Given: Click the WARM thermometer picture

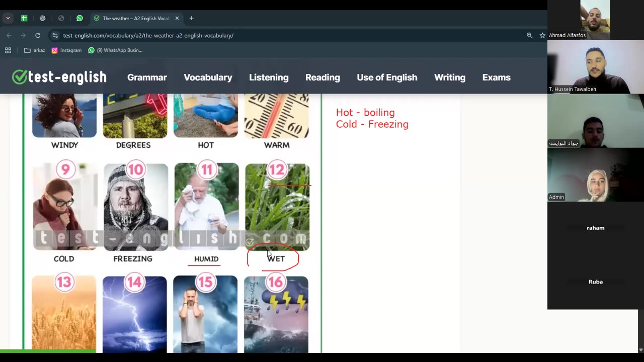Looking at the screenshot, I should click(277, 116).
